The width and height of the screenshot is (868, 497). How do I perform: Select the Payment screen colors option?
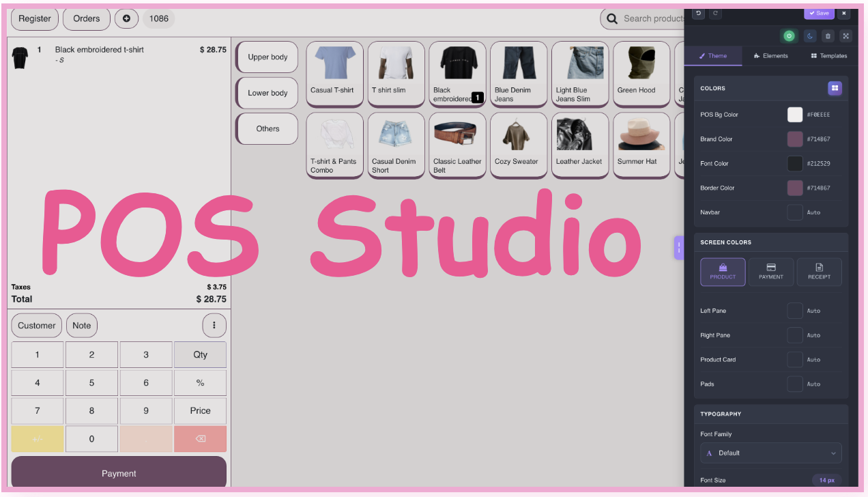pos(771,272)
